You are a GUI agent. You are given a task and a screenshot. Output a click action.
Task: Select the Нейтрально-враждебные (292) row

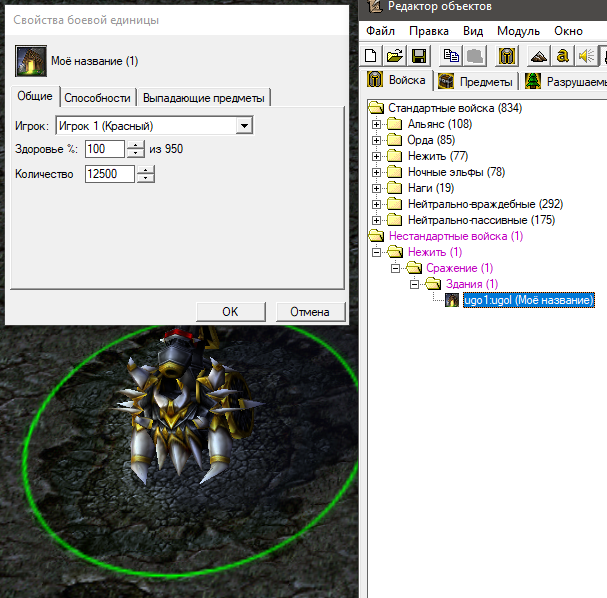point(485,204)
